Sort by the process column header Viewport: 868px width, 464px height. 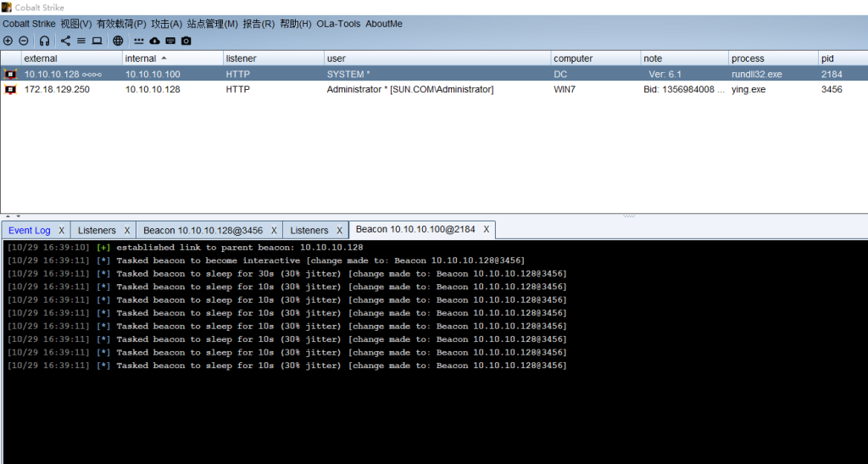(x=773, y=59)
